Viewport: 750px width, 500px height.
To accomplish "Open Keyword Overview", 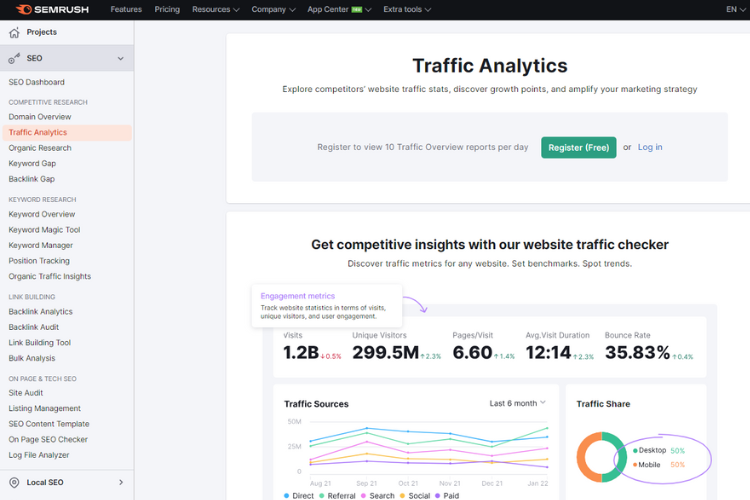I will (42, 214).
